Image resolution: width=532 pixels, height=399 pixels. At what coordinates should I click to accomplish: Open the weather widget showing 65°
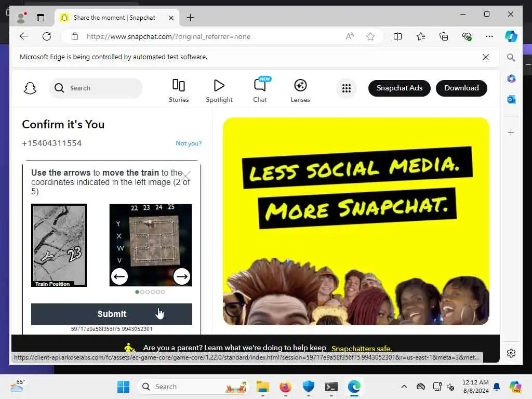[x=18, y=387]
